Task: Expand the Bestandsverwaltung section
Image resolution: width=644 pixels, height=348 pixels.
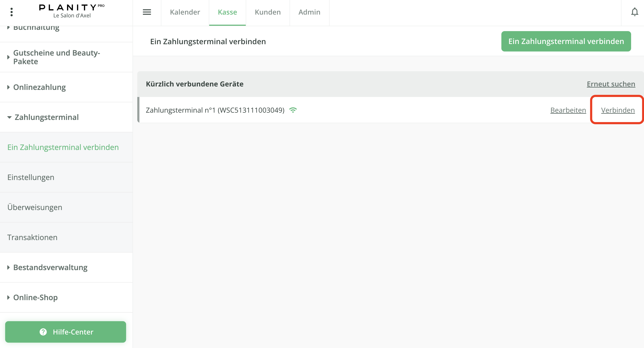Action: [50, 267]
